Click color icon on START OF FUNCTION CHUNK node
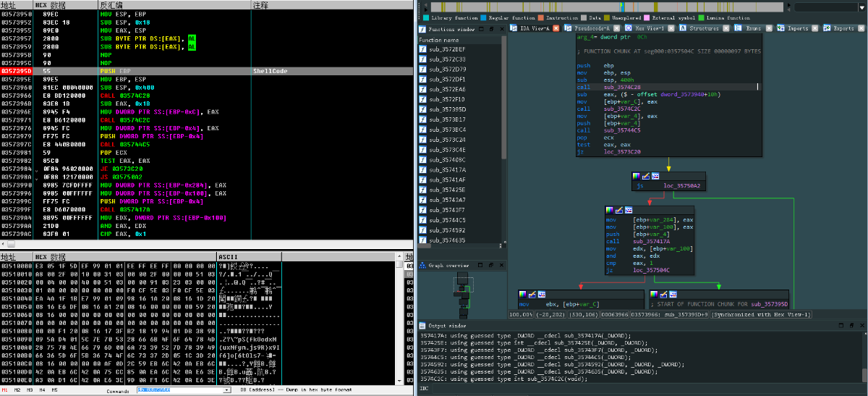This screenshot has width=868, height=396. [x=654, y=294]
